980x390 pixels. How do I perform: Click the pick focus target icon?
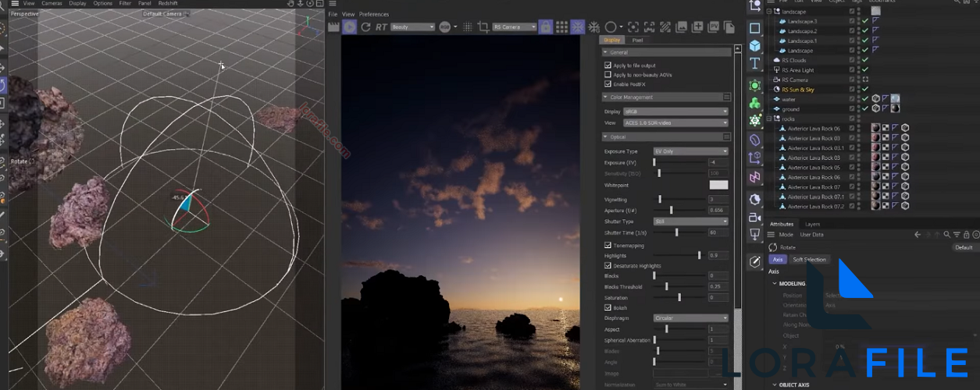point(634,27)
